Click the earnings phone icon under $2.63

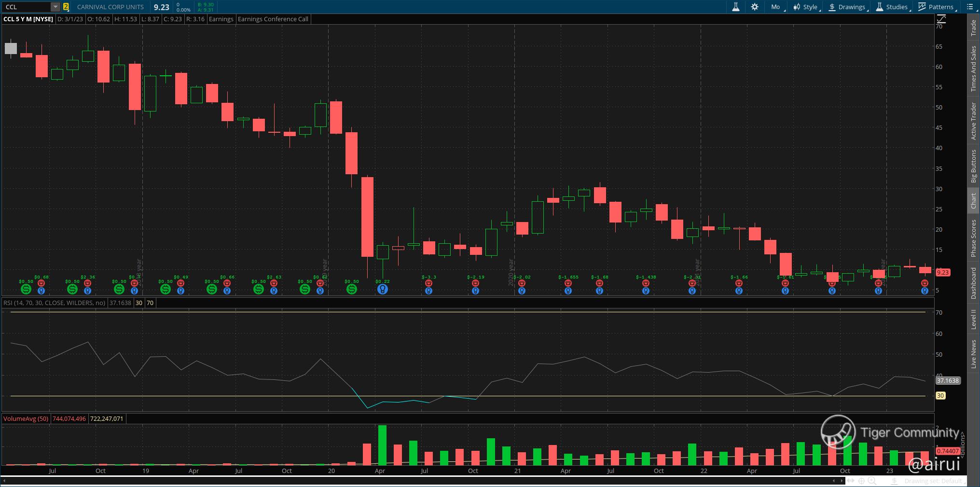point(274,284)
